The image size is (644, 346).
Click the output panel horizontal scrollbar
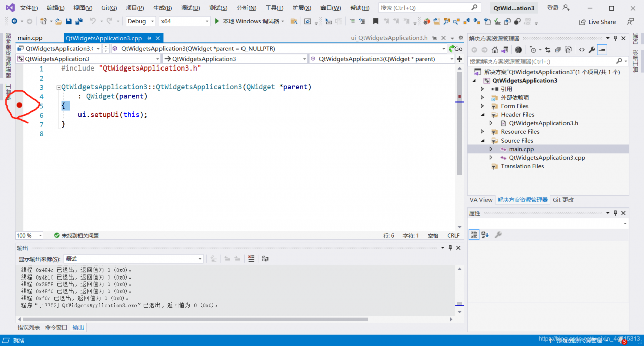tap(194, 319)
